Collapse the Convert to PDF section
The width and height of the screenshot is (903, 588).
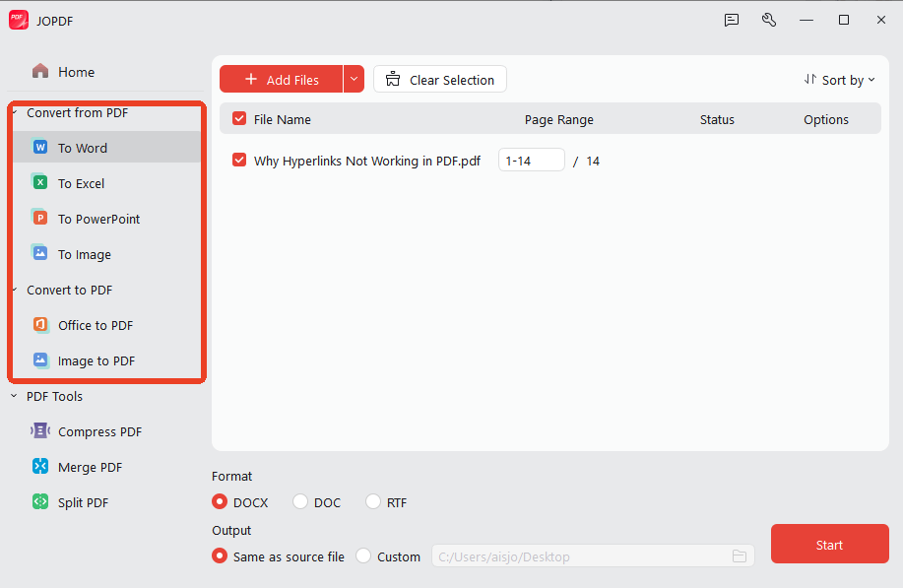[x=15, y=290]
